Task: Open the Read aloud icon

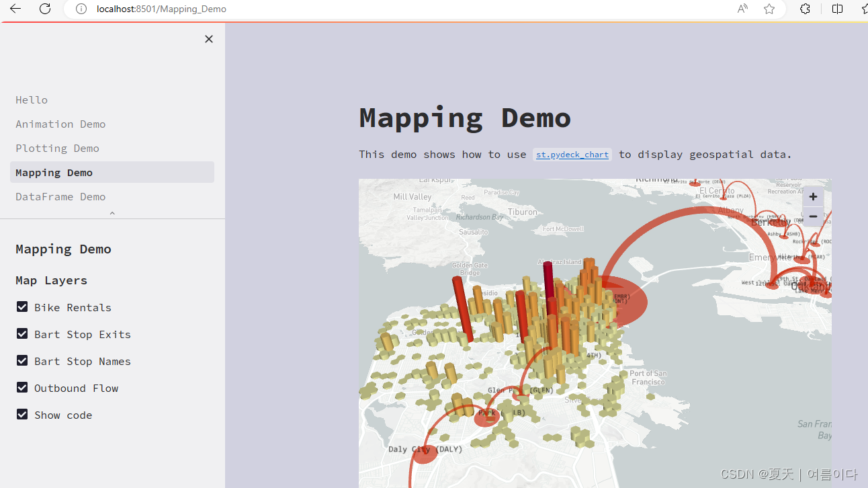Action: 742,9
